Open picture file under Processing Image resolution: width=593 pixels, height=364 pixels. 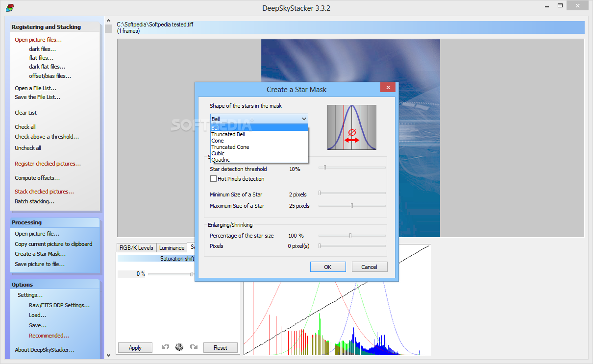point(37,234)
